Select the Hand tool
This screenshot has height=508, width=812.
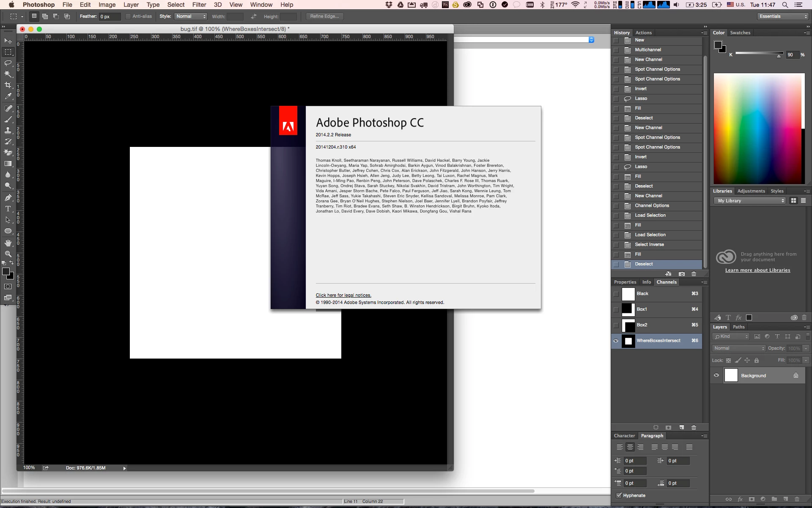8,243
